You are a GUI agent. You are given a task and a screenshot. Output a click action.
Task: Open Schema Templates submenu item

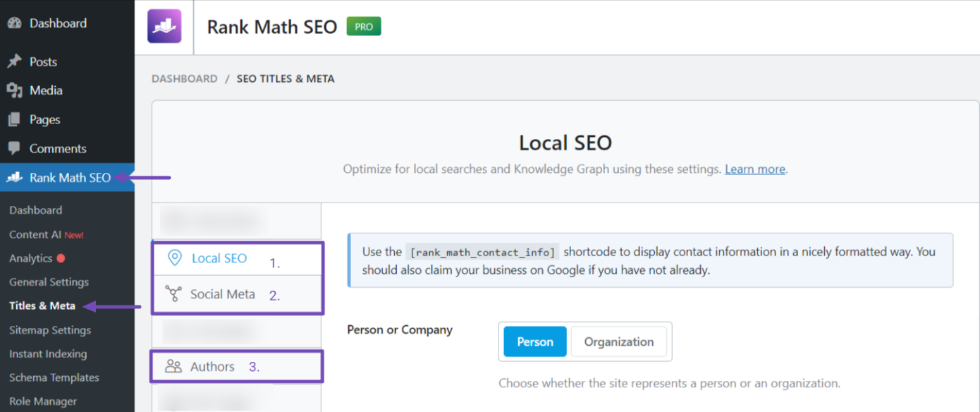pyautogui.click(x=54, y=377)
